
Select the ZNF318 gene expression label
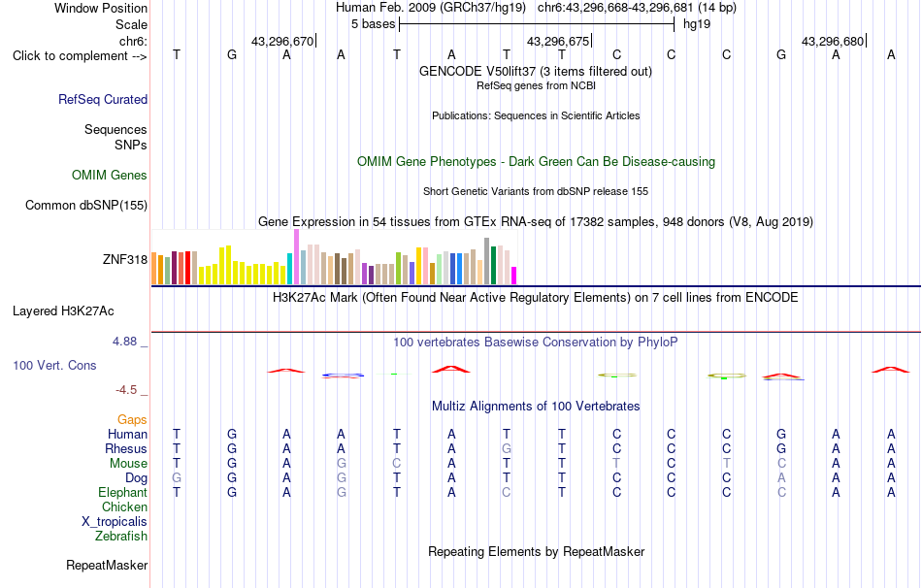click(125, 259)
